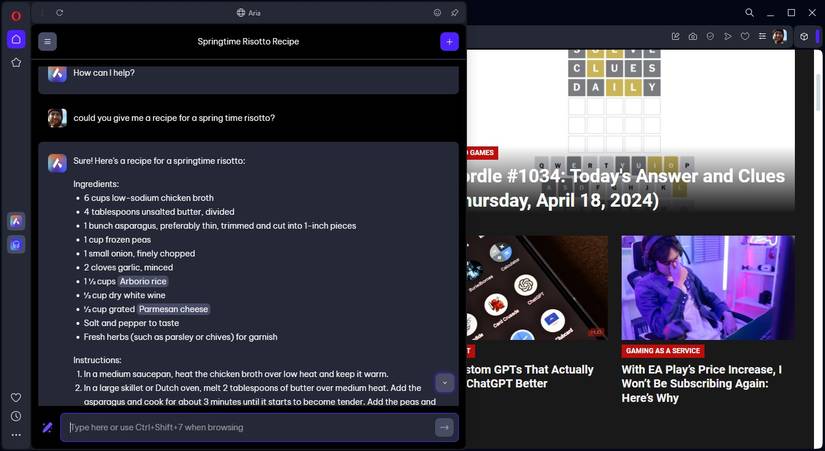Open the Opera main menu logo
The height and width of the screenshot is (451, 825).
coord(16,16)
